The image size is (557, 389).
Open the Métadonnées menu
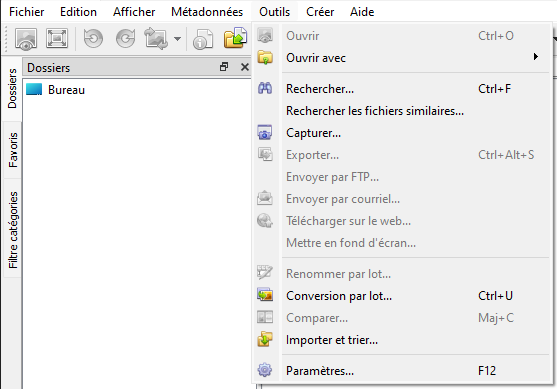pos(207,12)
